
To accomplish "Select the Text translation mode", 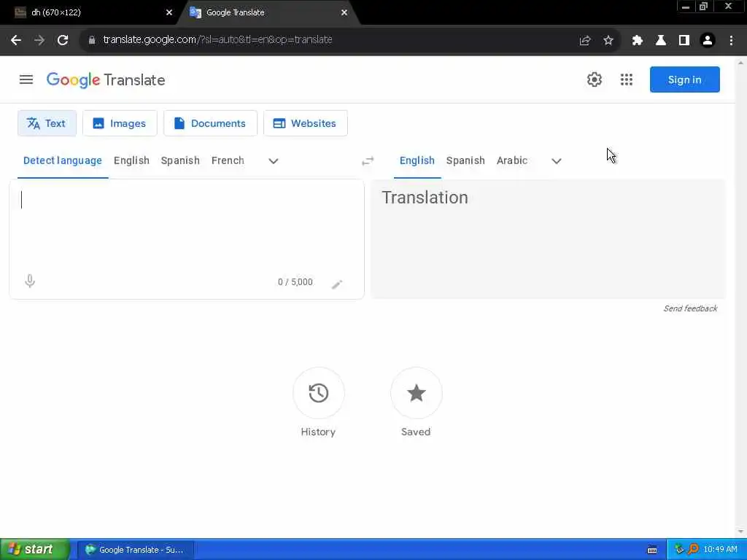I will click(47, 123).
